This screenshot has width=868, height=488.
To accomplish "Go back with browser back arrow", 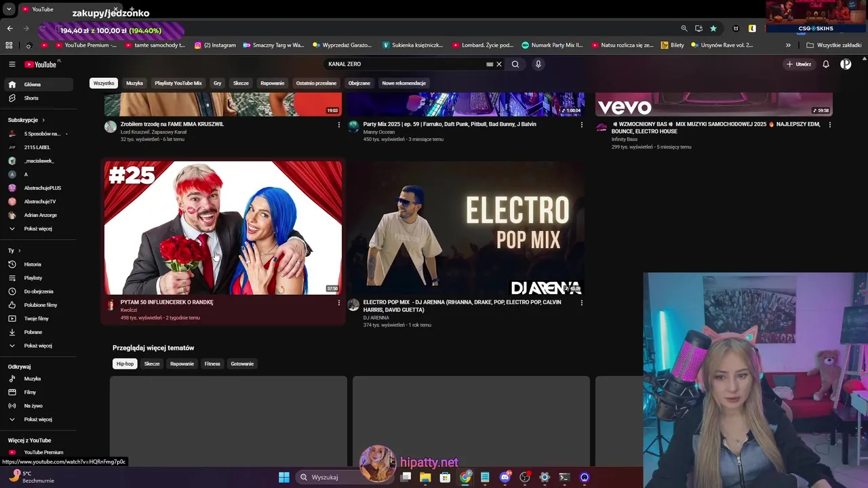I will pyautogui.click(x=10, y=28).
